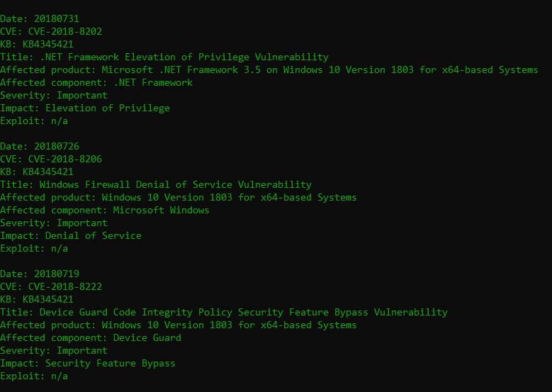Click the affected product line under the Device Guard title

pos(179,325)
